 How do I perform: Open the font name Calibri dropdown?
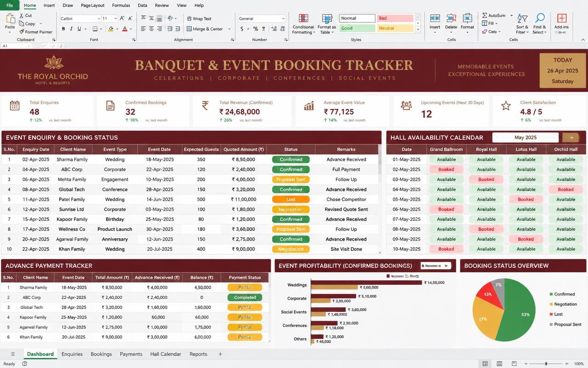point(98,19)
